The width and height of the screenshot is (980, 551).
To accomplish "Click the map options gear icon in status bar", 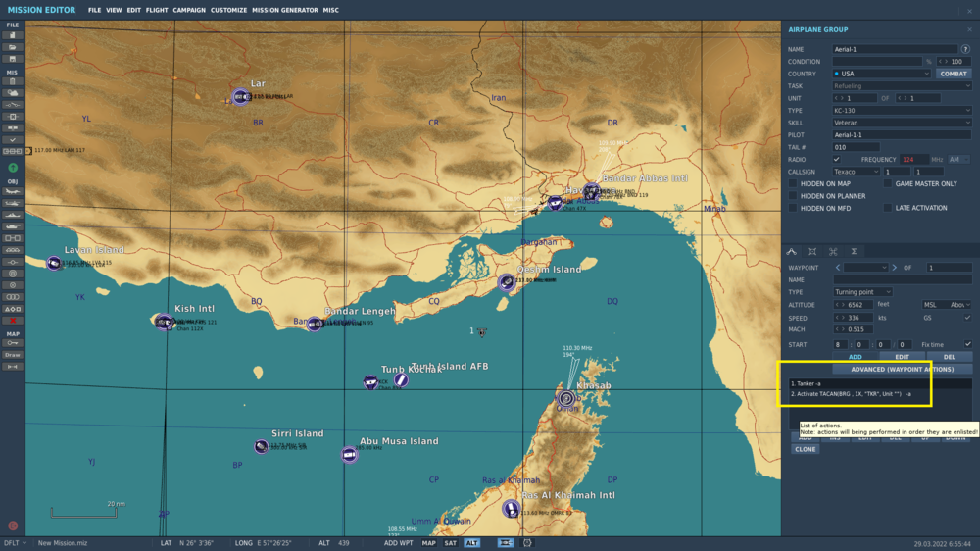I will coord(527,543).
